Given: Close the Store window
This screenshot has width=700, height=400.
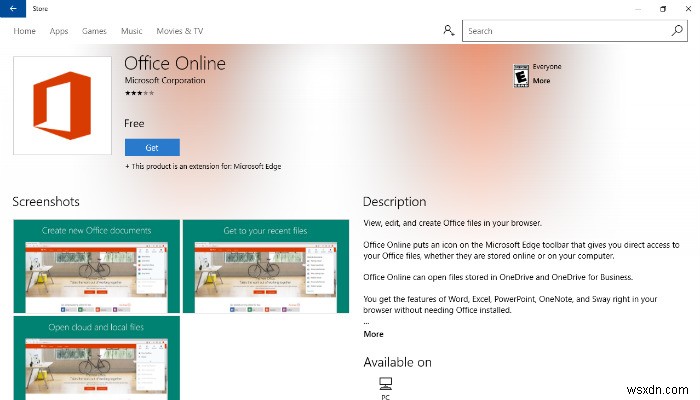Looking at the screenshot, I should [x=688, y=8].
